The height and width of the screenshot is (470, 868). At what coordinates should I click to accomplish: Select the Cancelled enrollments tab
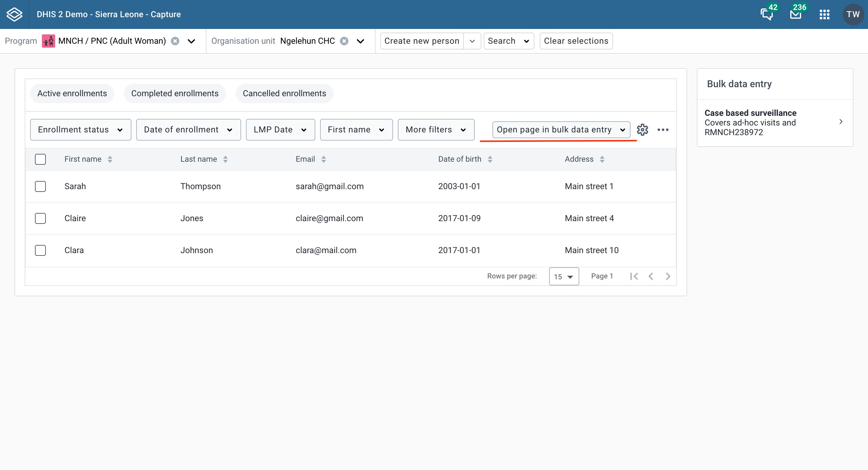[x=285, y=94]
